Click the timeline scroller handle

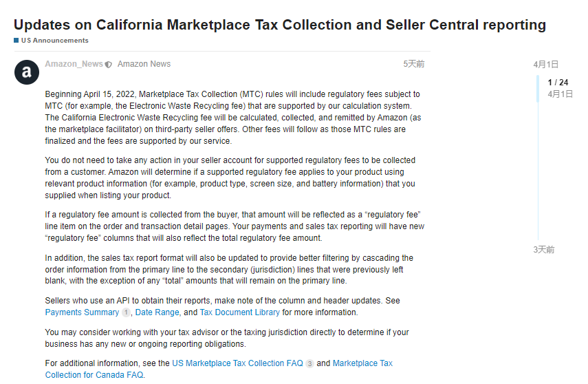point(538,89)
